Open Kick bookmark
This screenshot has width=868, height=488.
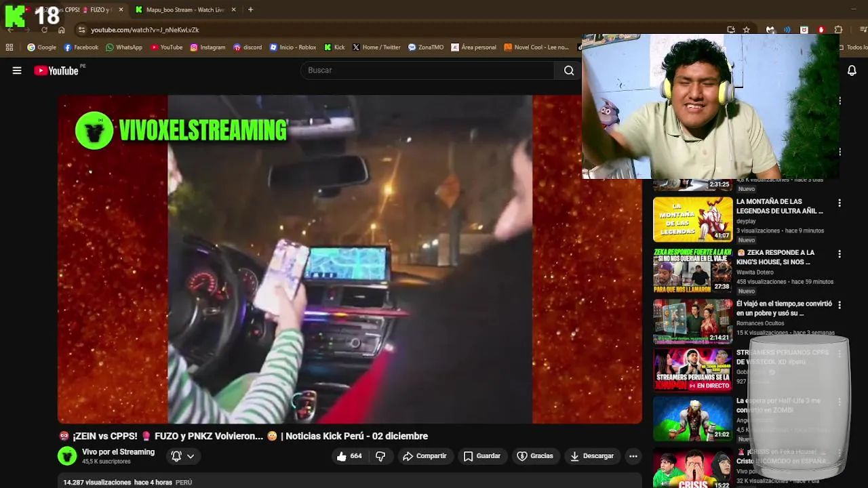334,47
